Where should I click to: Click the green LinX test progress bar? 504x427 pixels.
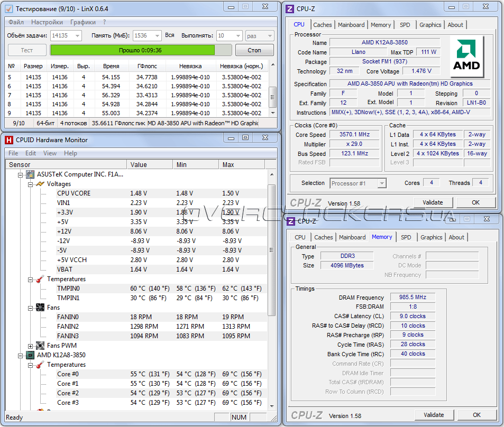coord(132,50)
